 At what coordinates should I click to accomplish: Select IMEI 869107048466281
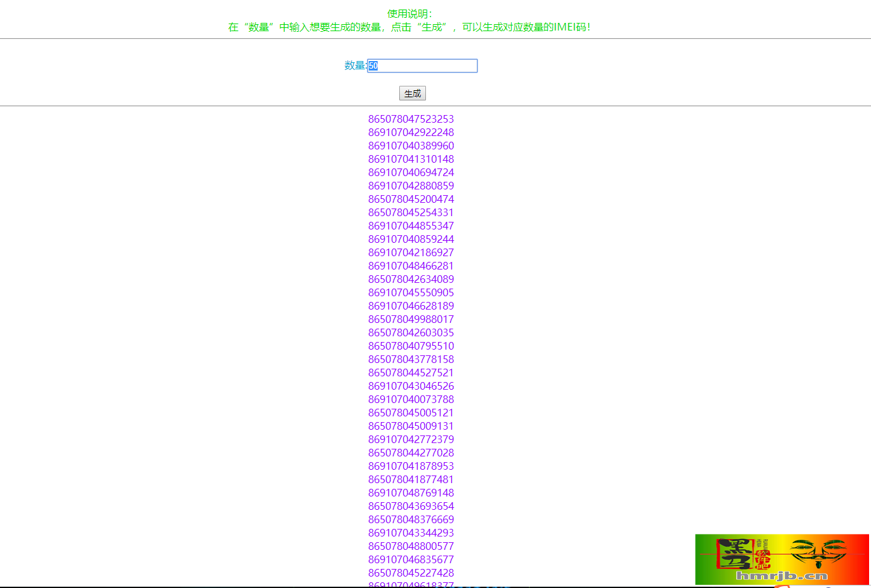[411, 266]
